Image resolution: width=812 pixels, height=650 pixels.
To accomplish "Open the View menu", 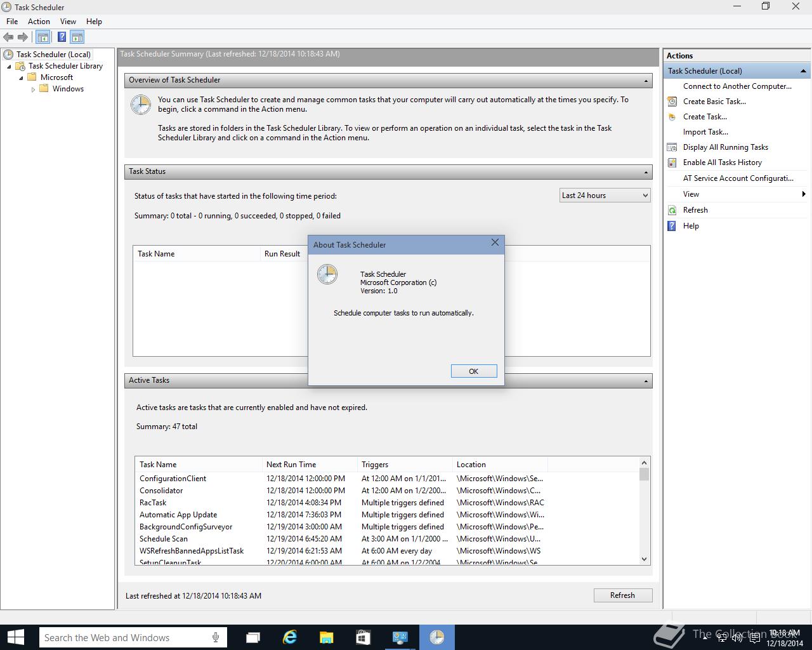I will click(x=68, y=22).
